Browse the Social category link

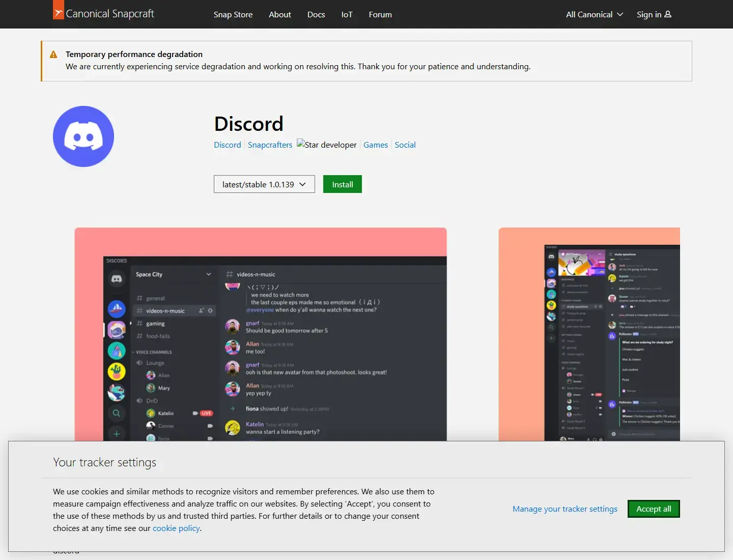click(x=405, y=145)
